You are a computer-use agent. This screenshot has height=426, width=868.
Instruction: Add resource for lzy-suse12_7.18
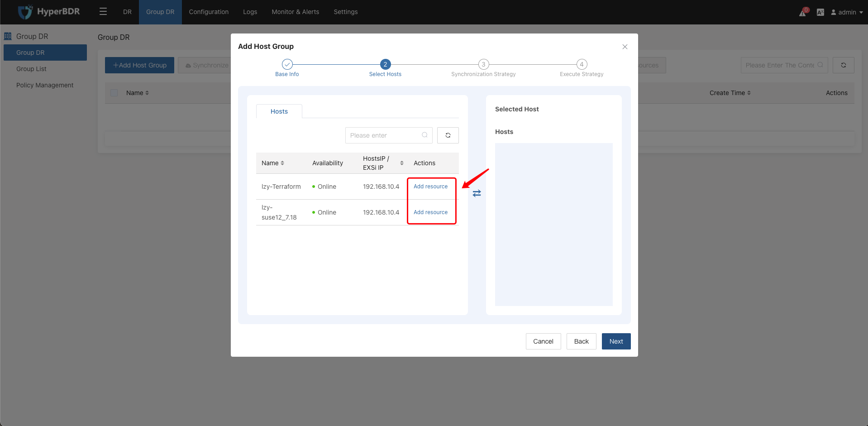(430, 212)
